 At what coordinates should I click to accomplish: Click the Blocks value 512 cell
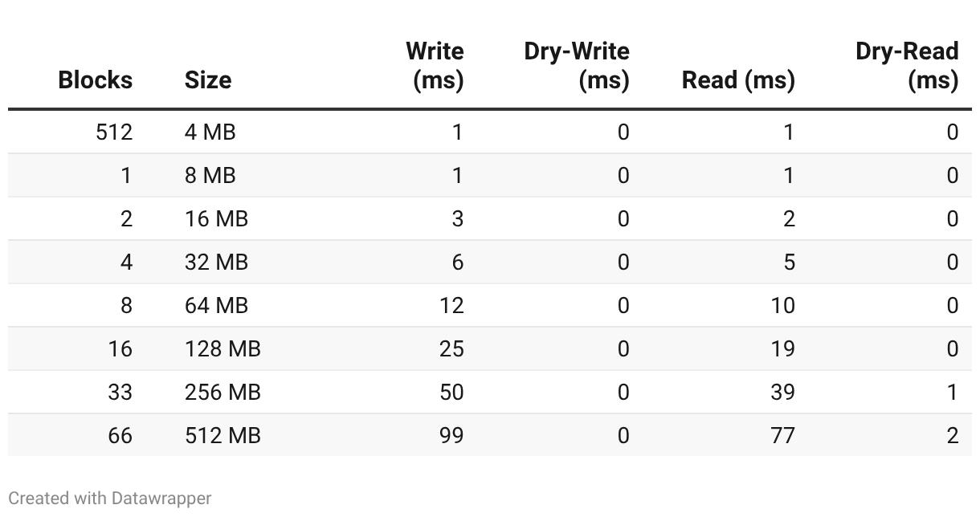[114, 132]
